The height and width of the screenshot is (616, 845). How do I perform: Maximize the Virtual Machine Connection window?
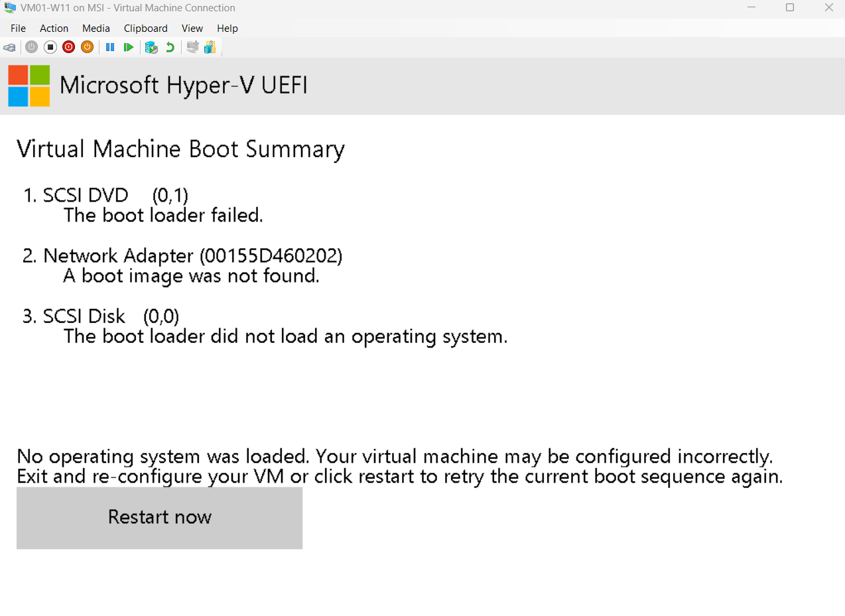(x=789, y=8)
